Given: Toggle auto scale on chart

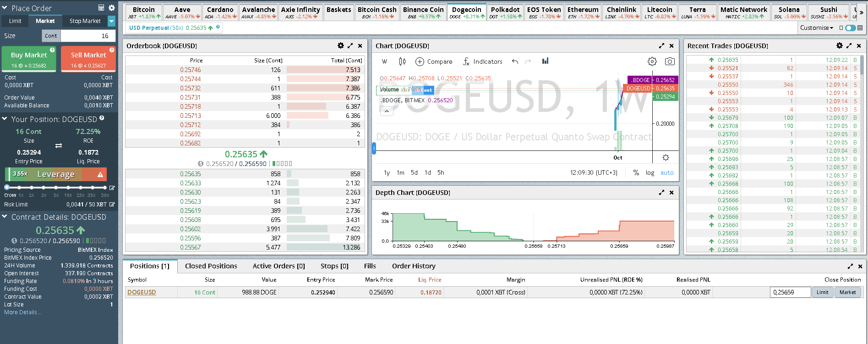Looking at the screenshot, I should pos(667,172).
